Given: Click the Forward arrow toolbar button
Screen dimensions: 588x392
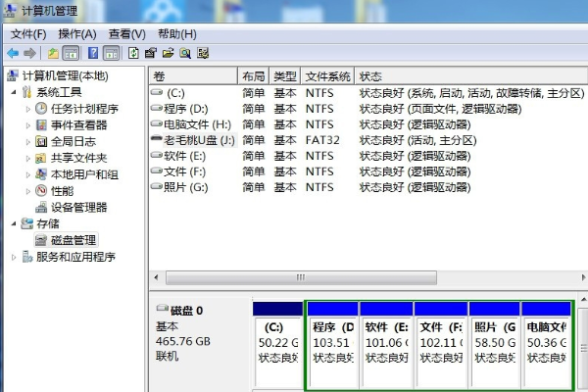Looking at the screenshot, I should pos(30,53).
